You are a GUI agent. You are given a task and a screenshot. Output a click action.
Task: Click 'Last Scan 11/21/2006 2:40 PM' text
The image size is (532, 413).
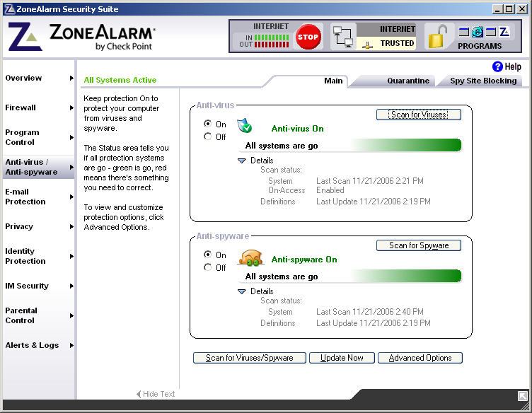coord(370,312)
